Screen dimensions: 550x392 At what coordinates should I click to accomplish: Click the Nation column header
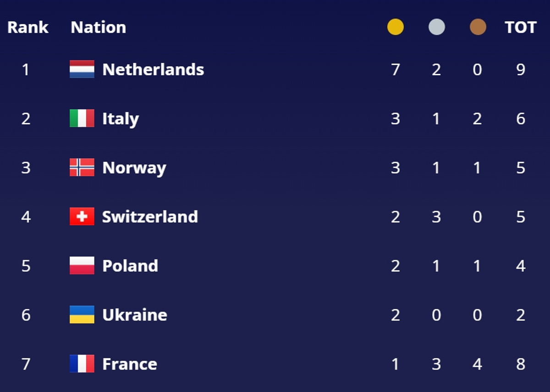[98, 28]
